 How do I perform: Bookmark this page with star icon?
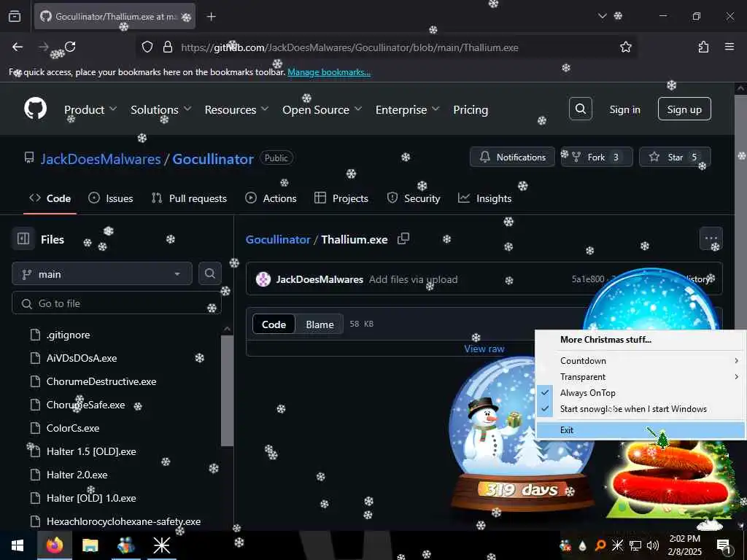coord(625,47)
